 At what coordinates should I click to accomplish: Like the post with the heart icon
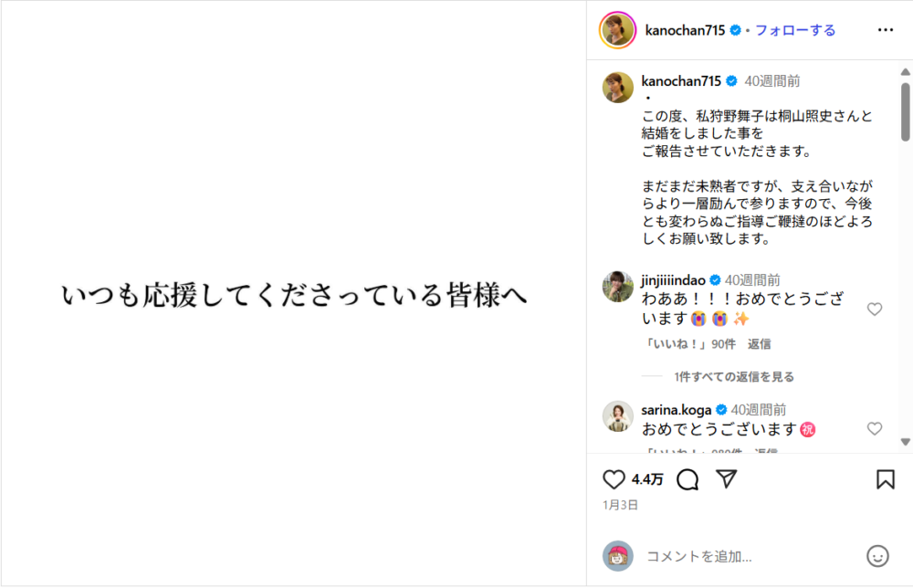point(614,479)
